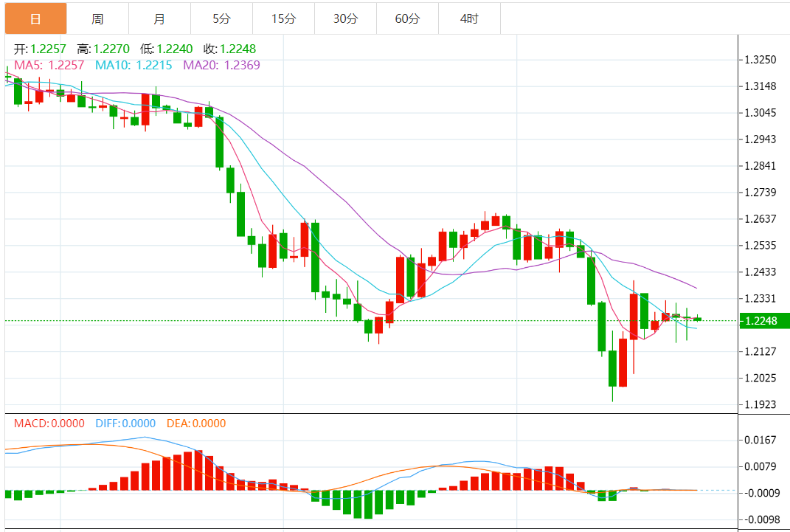Open the 15分 timeframe tab
Viewport: 790px width, 532px height.
tap(284, 18)
